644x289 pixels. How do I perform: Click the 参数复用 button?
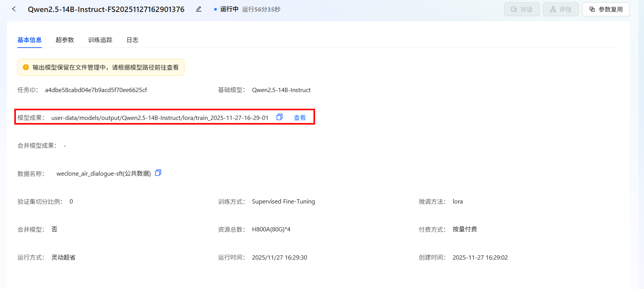pos(606,9)
